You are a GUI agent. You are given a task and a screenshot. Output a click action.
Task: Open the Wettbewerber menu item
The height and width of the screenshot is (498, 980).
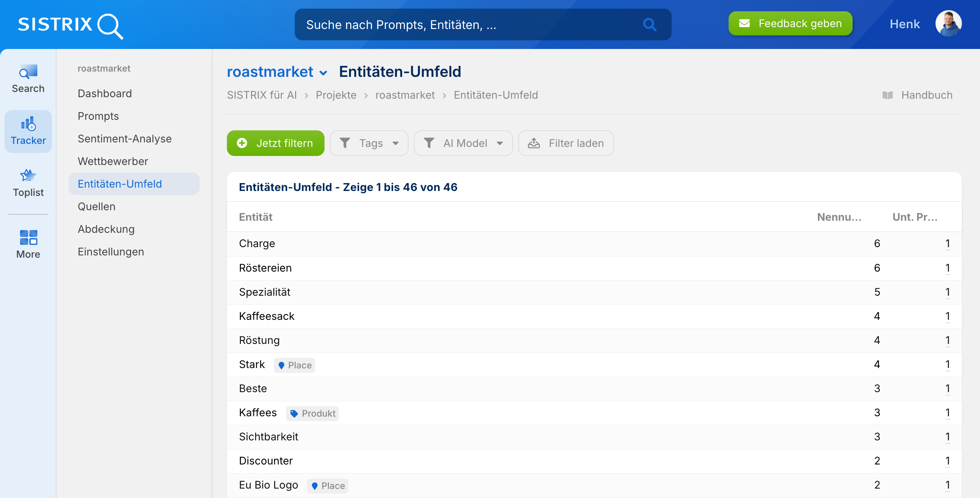[x=113, y=161]
